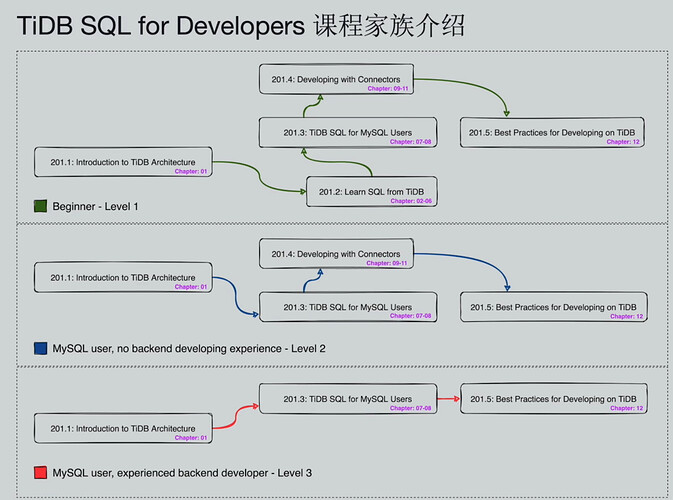The width and height of the screenshot is (673, 500).
Task: Click the blue Level 2 legend square
Action: [40, 348]
